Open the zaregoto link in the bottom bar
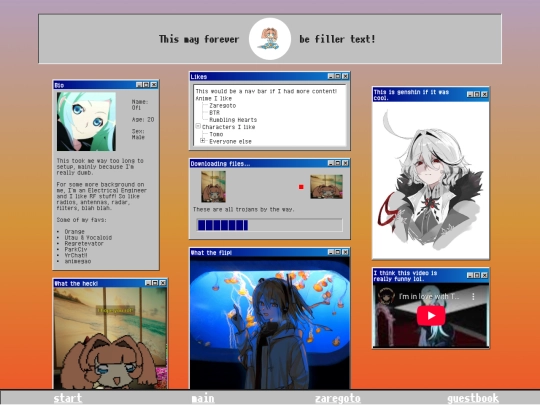This screenshot has width=540, height=405. pyautogui.click(x=338, y=398)
